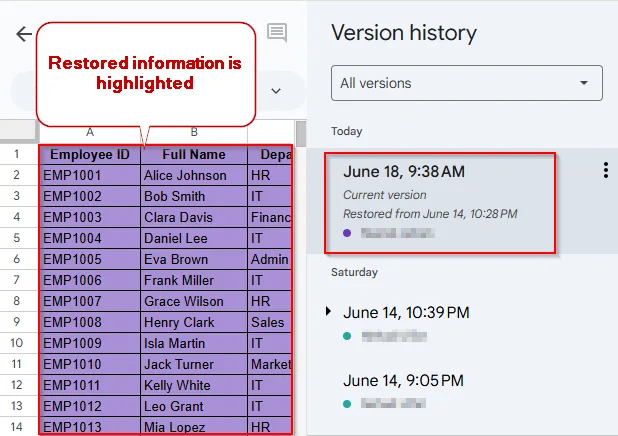The image size is (618, 436).
Task: Click cell EMP1012
Action: pyautogui.click(x=90, y=406)
